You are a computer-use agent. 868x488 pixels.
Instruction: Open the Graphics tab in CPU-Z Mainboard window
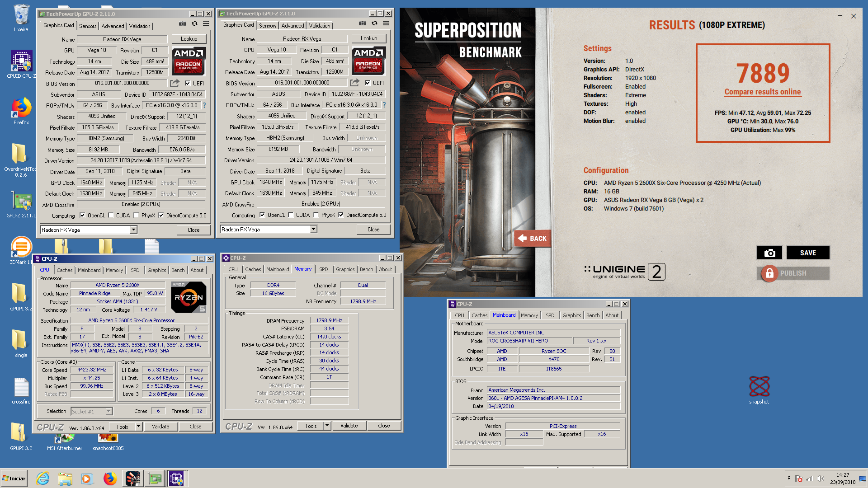571,315
